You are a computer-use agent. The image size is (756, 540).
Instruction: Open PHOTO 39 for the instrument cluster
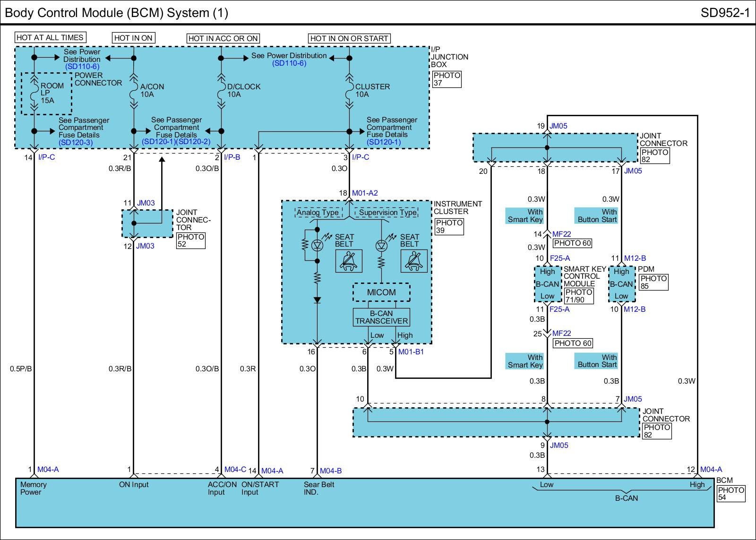448,226
